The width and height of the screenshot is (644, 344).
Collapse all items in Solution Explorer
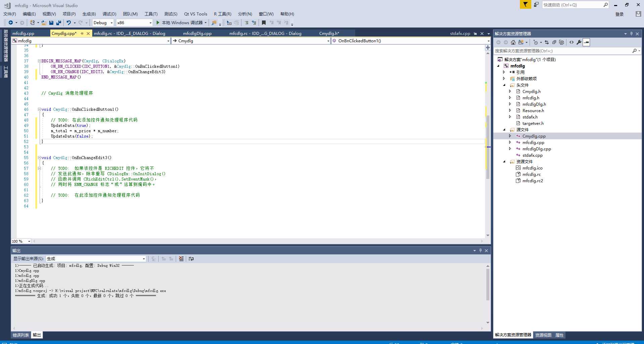click(554, 42)
